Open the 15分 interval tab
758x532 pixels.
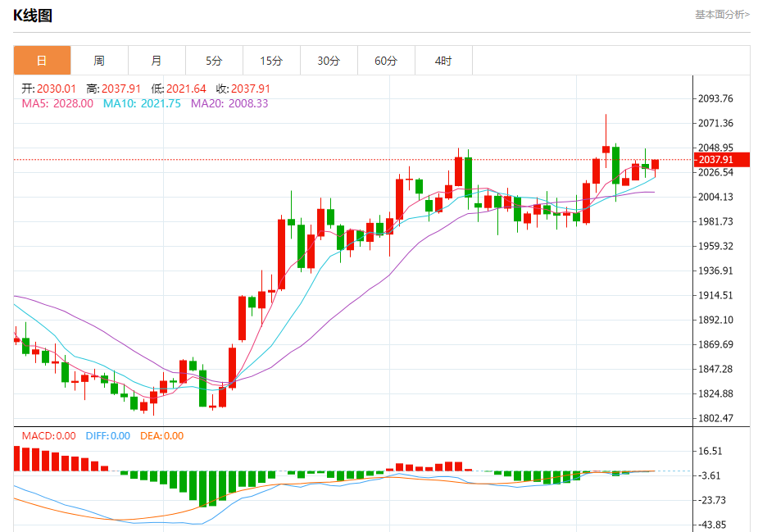click(271, 61)
